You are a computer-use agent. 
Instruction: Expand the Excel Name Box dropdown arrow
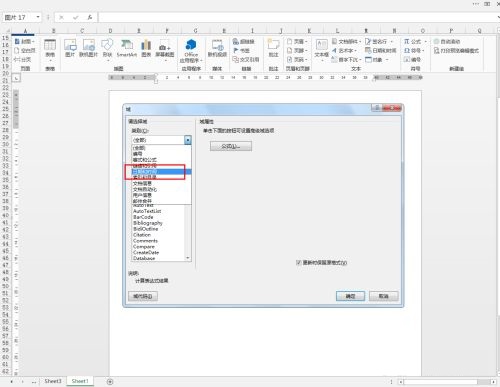(x=38, y=17)
